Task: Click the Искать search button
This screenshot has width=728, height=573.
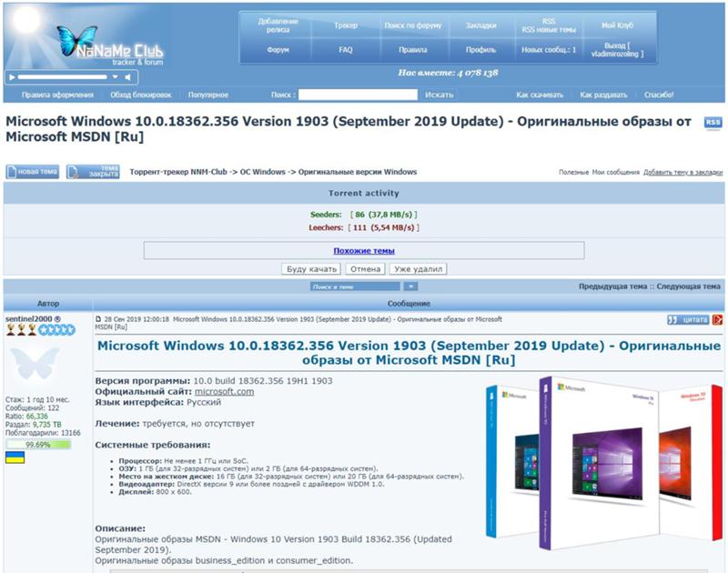Action: click(x=439, y=95)
